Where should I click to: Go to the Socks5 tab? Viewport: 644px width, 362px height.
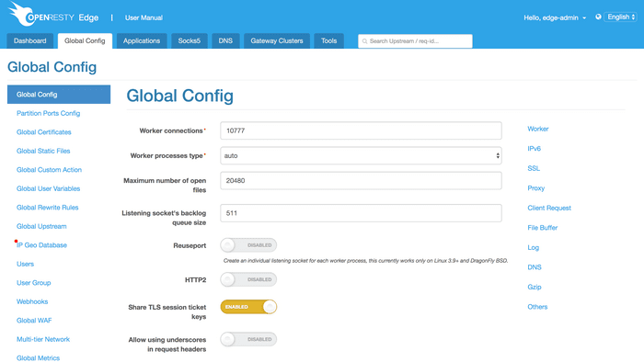(x=190, y=41)
